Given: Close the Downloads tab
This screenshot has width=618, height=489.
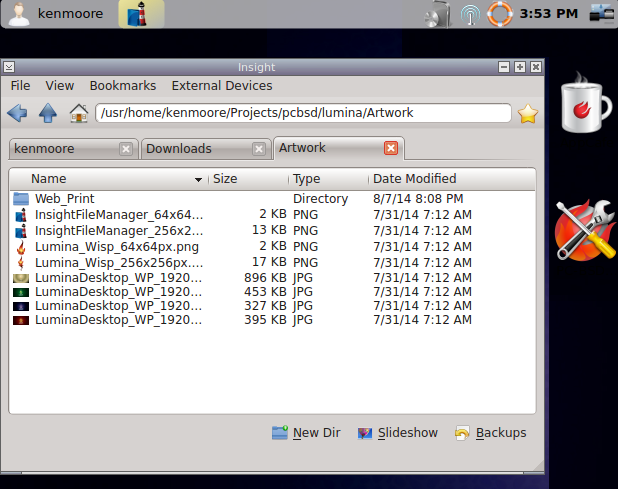Looking at the screenshot, I should (259, 149).
